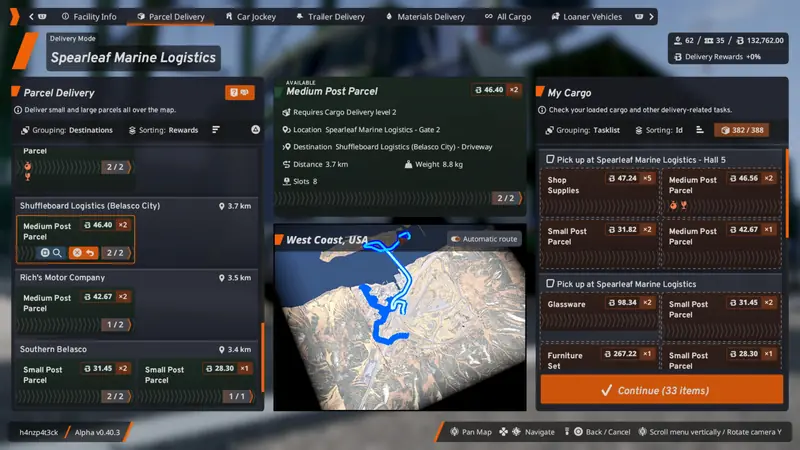Change Sorting: Rewards in Parcel Delivery

[x=163, y=130]
